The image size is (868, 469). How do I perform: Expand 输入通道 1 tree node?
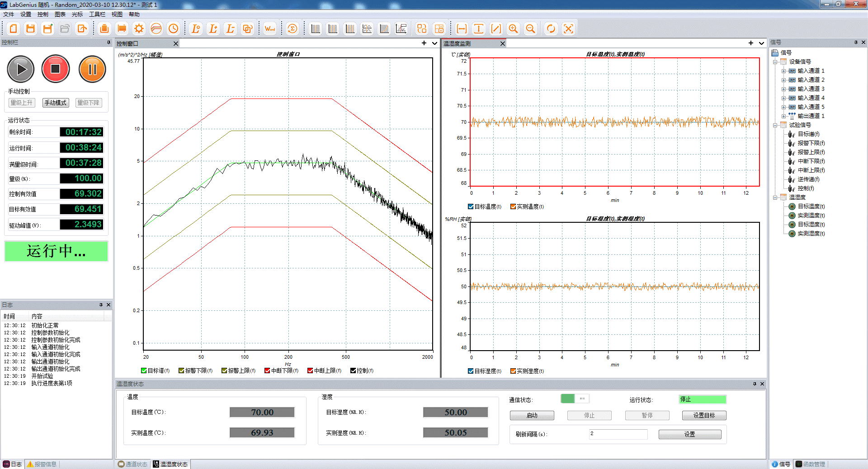(x=784, y=71)
